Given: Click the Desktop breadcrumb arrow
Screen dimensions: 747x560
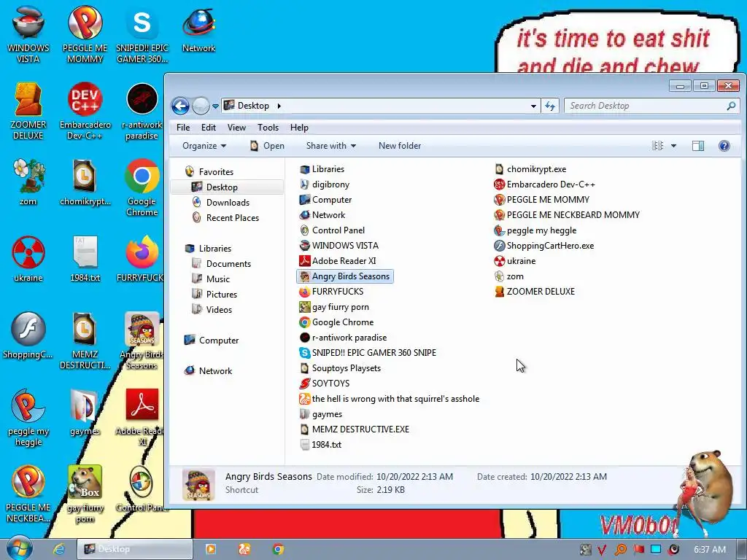Looking at the screenshot, I should [x=279, y=106].
